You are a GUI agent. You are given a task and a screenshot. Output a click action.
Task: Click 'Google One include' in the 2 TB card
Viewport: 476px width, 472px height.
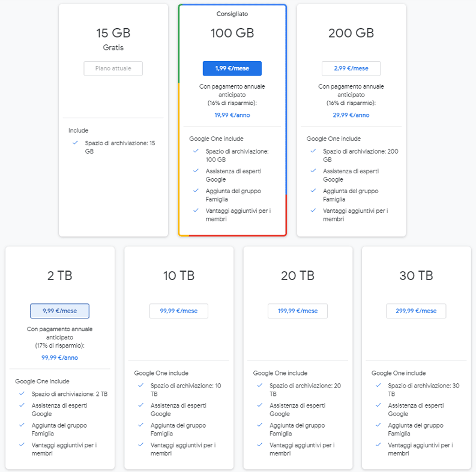pyautogui.click(x=42, y=381)
